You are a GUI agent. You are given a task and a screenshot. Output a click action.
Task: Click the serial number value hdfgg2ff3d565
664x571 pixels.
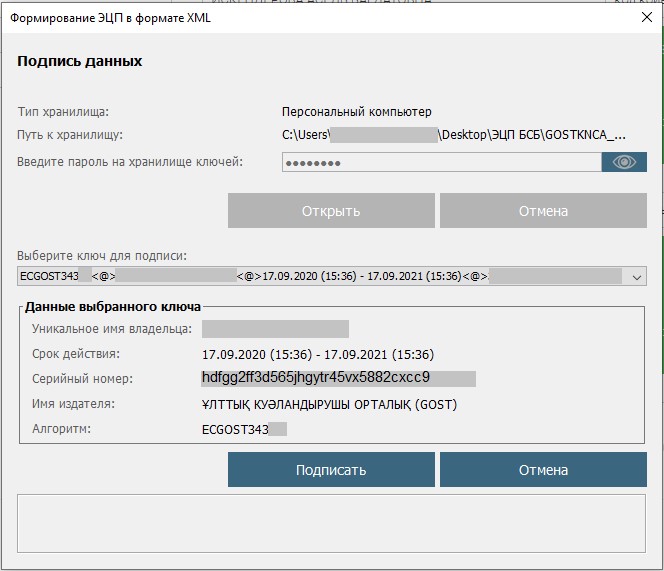point(315,378)
